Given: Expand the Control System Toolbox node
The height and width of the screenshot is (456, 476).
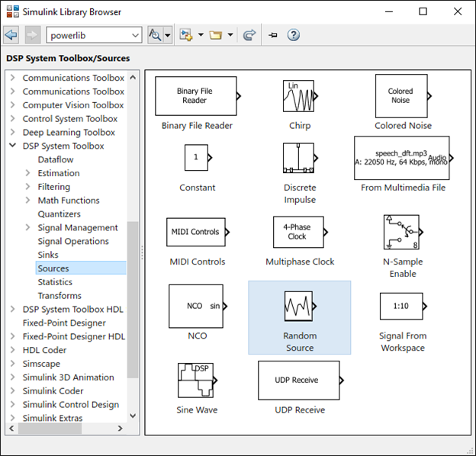Looking at the screenshot, I should point(13,119).
